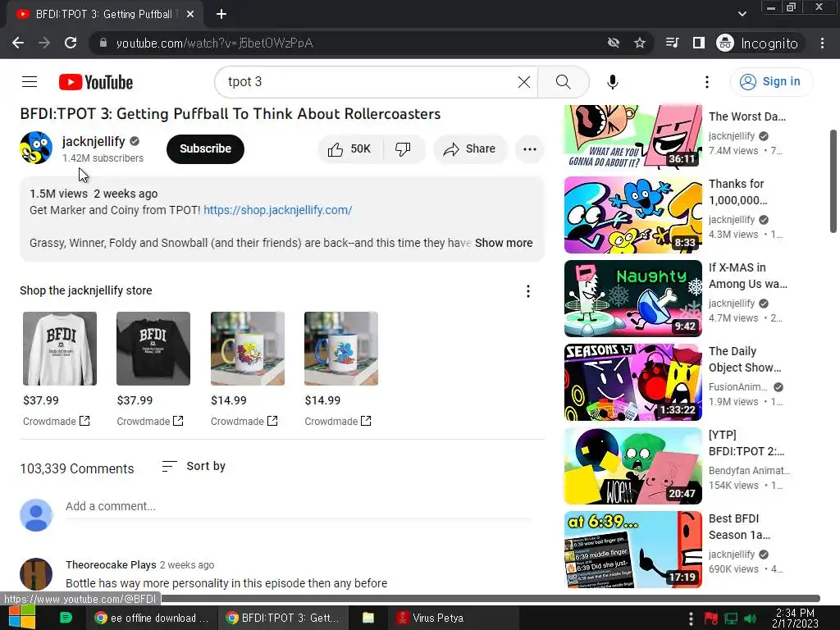Play The Daily Object Show thumbnail
The width and height of the screenshot is (840, 630).
point(633,382)
